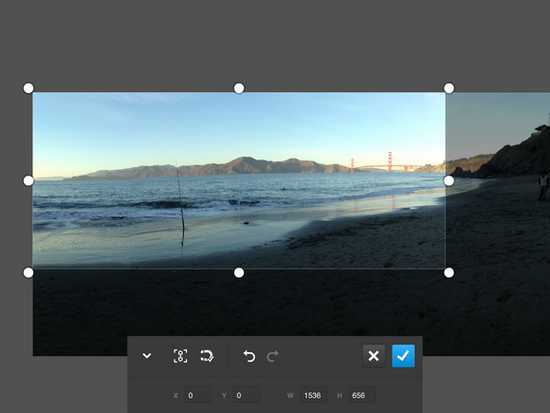Select the top-left crop handle
The image size is (550, 413).
tap(28, 88)
